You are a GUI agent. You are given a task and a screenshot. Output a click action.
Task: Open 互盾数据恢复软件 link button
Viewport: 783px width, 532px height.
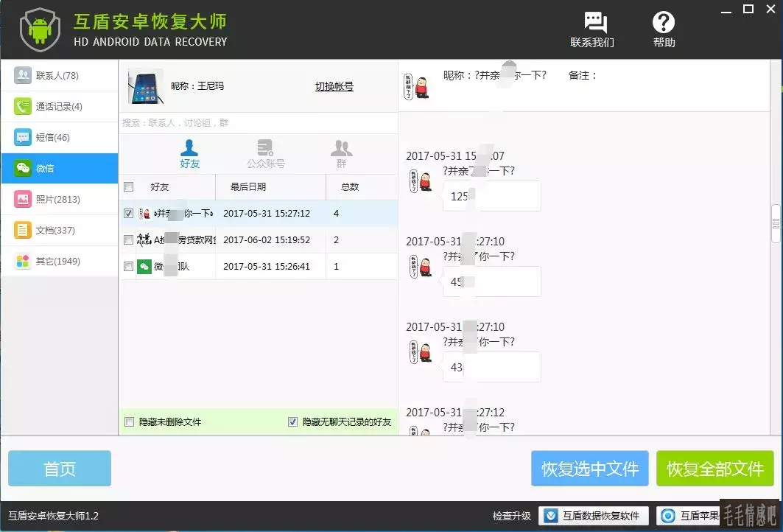594,516
